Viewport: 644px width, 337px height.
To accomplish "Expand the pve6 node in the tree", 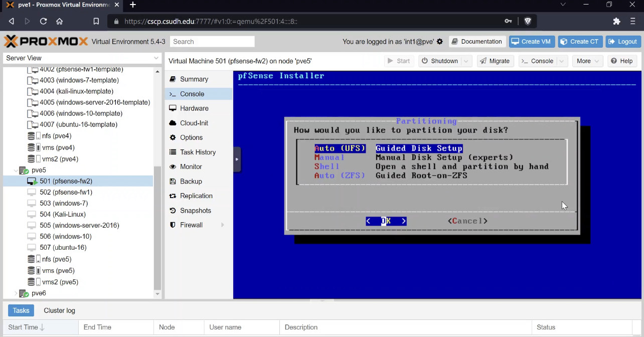I will coord(15,293).
